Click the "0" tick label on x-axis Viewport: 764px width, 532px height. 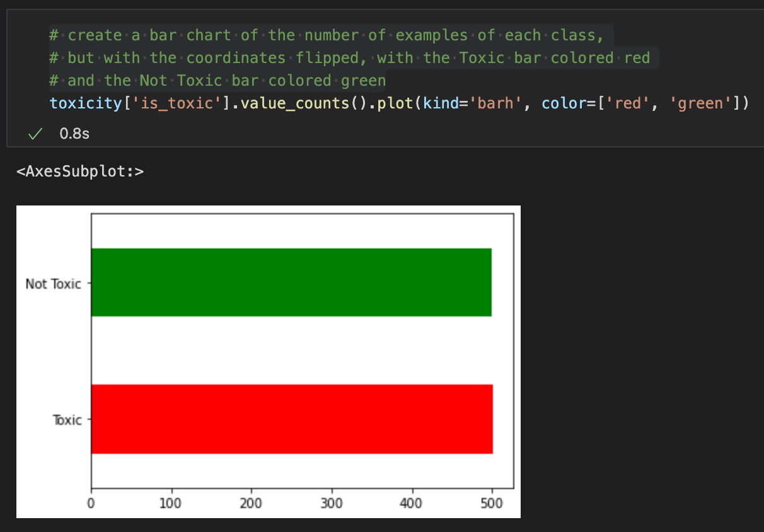tap(91, 503)
